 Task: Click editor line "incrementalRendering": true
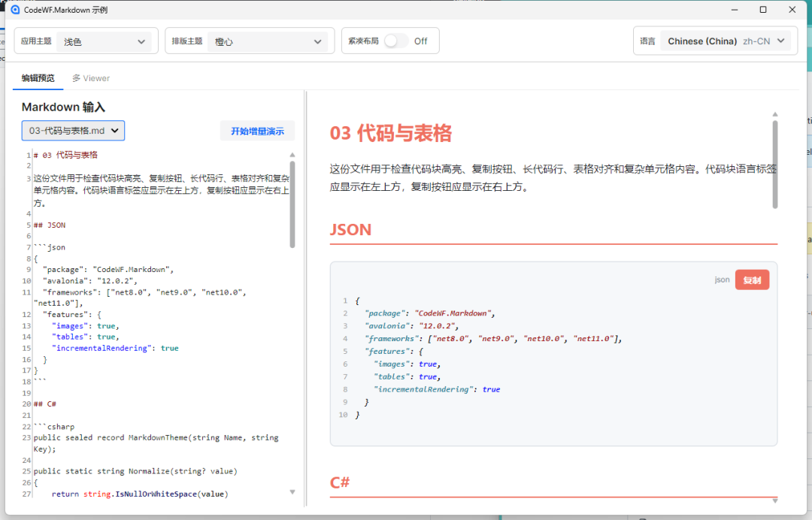pyautogui.click(x=115, y=348)
